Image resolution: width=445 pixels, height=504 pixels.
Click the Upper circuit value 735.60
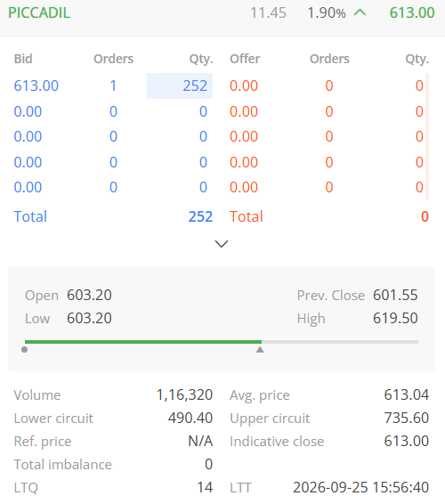[x=407, y=418]
